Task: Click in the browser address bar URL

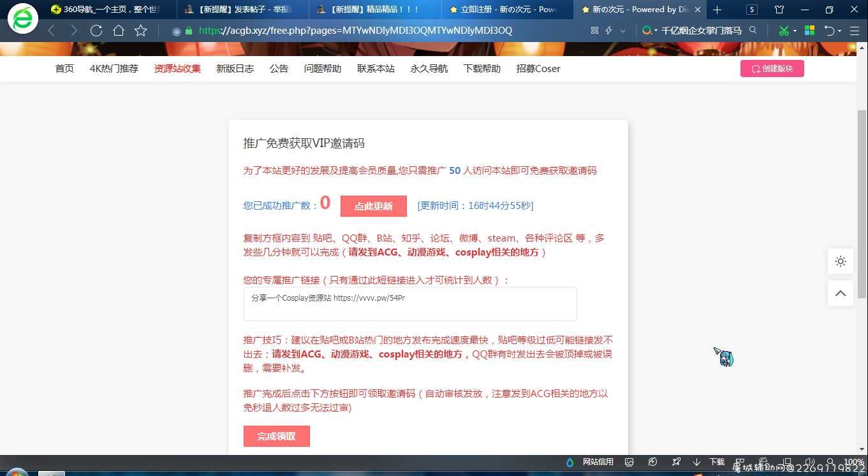Action: 355,31
